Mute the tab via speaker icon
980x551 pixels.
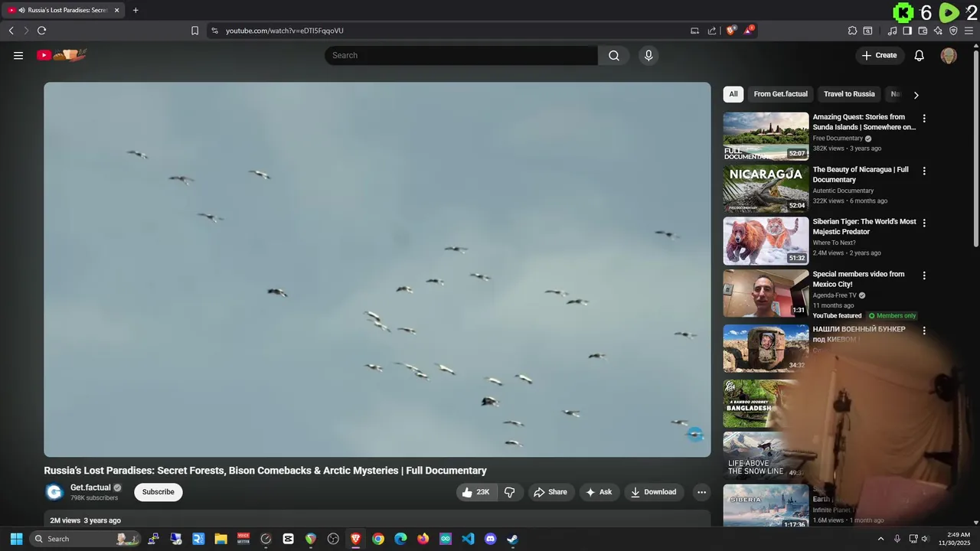click(21, 11)
